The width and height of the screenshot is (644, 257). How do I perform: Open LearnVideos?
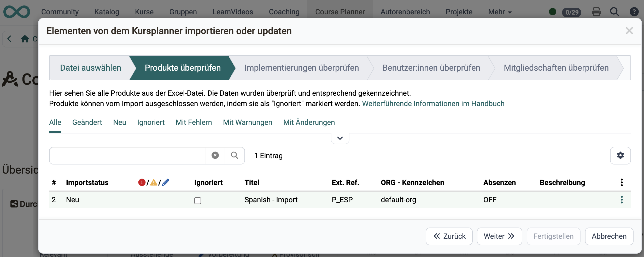[x=233, y=12]
